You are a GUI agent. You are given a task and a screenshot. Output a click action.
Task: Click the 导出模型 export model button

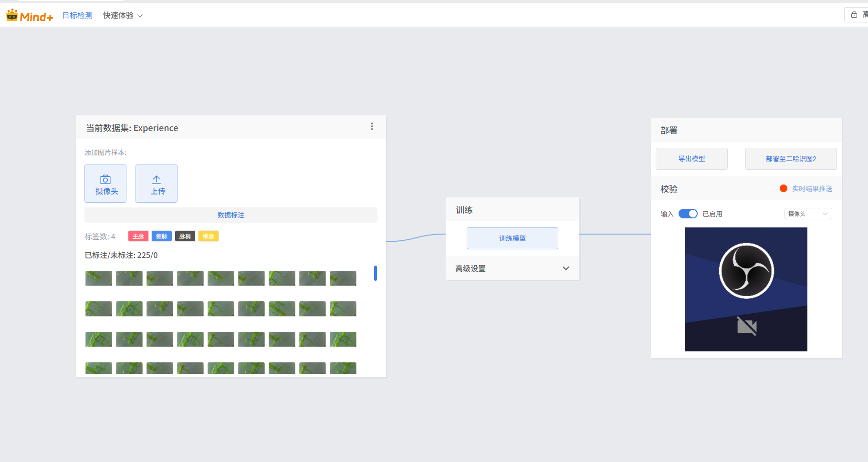tap(691, 159)
